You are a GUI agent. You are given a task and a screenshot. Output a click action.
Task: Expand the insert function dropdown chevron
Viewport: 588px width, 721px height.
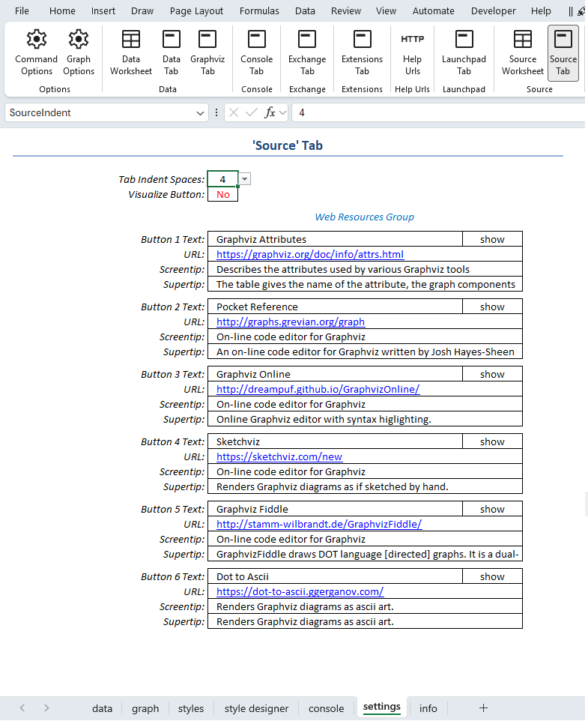282,112
